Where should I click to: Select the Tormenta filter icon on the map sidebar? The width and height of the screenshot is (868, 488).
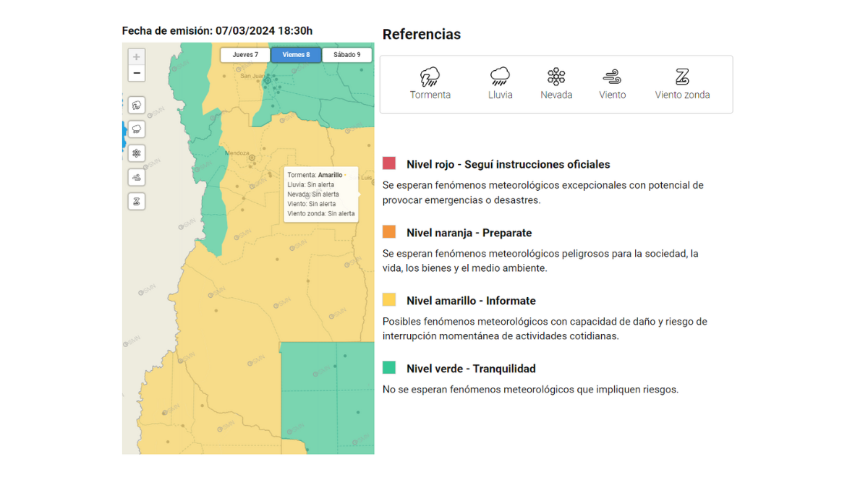(x=137, y=105)
